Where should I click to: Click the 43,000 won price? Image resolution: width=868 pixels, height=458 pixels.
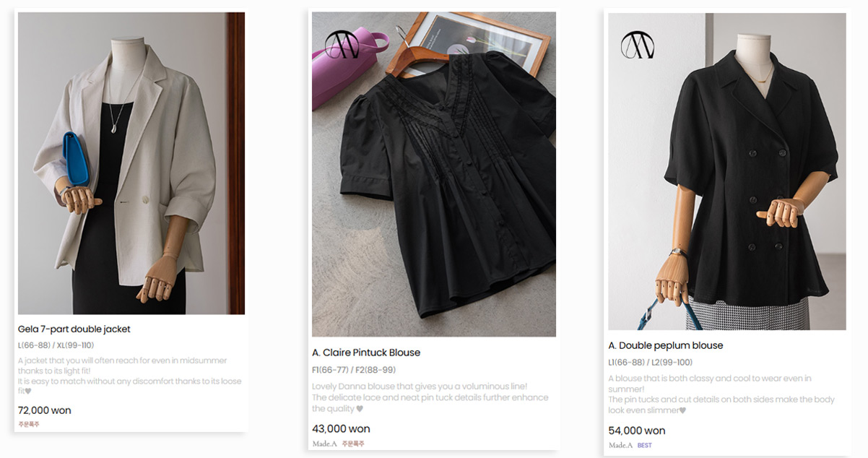341,428
